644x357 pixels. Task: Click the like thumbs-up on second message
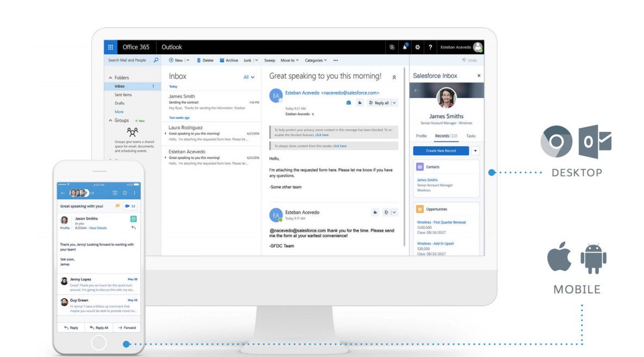coord(375,212)
